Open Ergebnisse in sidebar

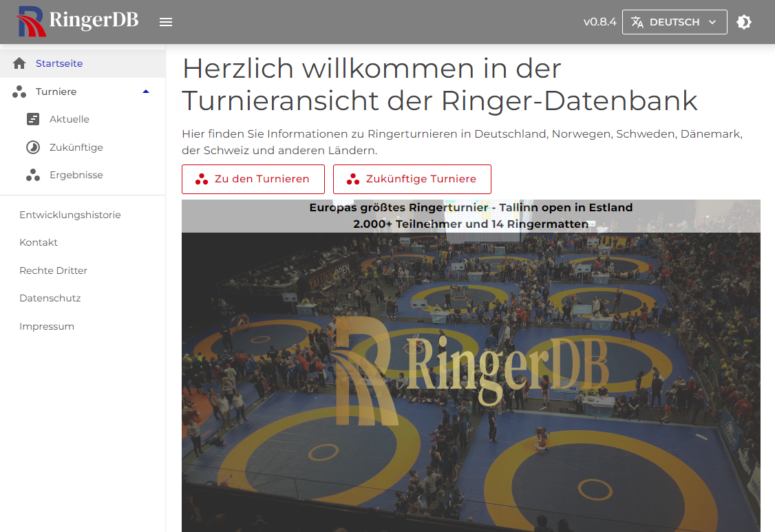coord(76,175)
